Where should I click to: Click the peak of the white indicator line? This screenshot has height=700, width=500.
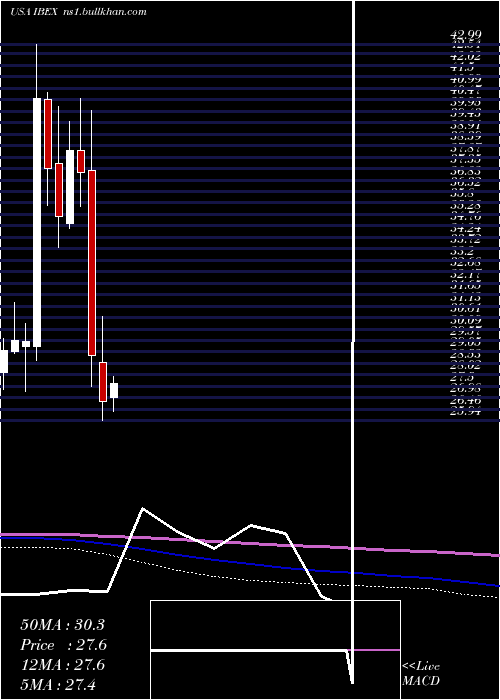tap(142, 508)
